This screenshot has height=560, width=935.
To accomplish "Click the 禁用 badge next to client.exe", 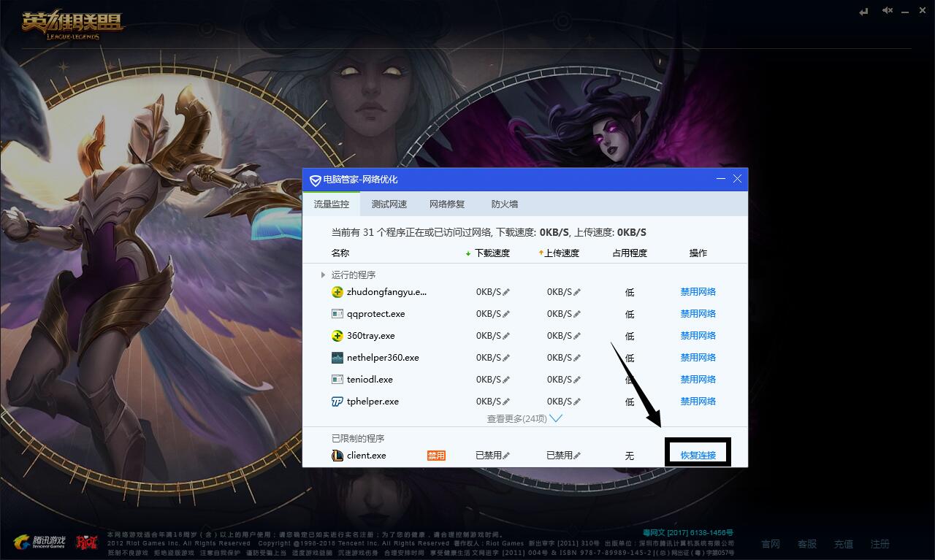I will point(436,456).
